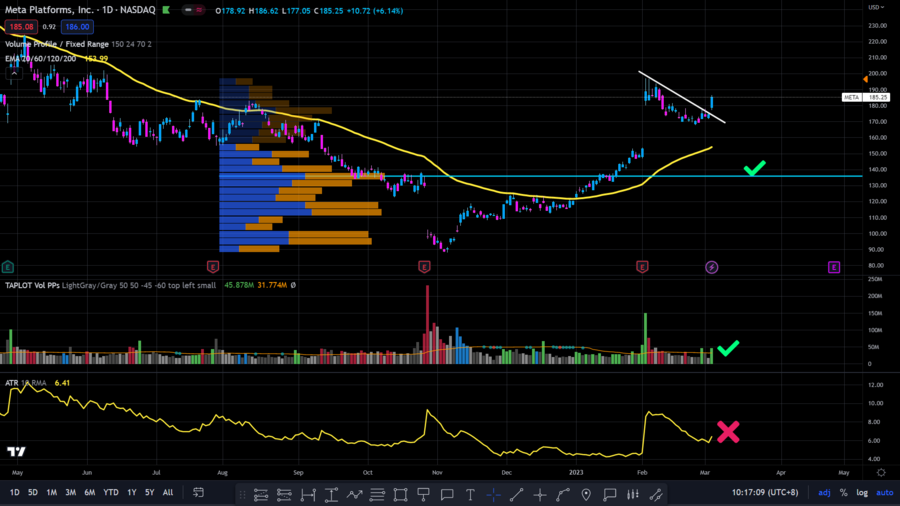Switch to 1D time range
Image resolution: width=900 pixels, height=506 pixels.
tap(14, 492)
